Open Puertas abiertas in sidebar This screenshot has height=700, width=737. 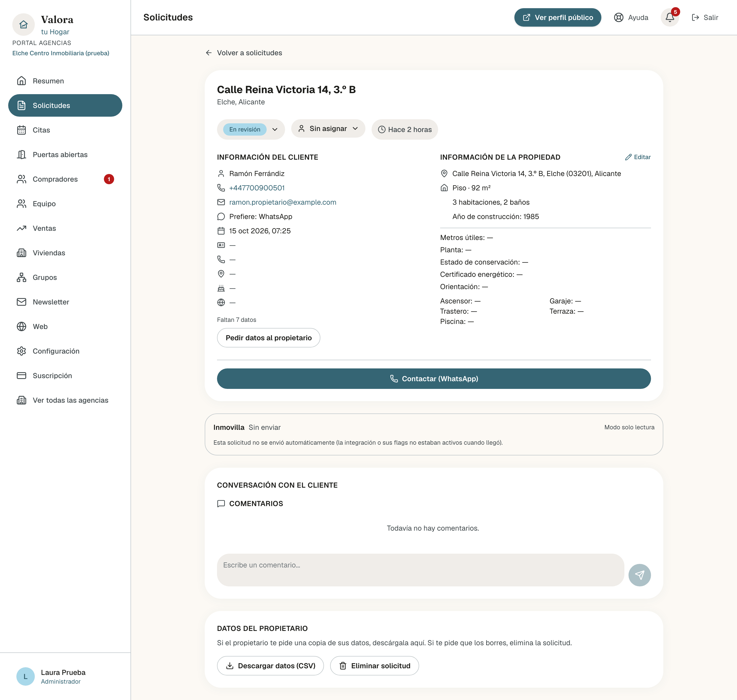pos(65,155)
